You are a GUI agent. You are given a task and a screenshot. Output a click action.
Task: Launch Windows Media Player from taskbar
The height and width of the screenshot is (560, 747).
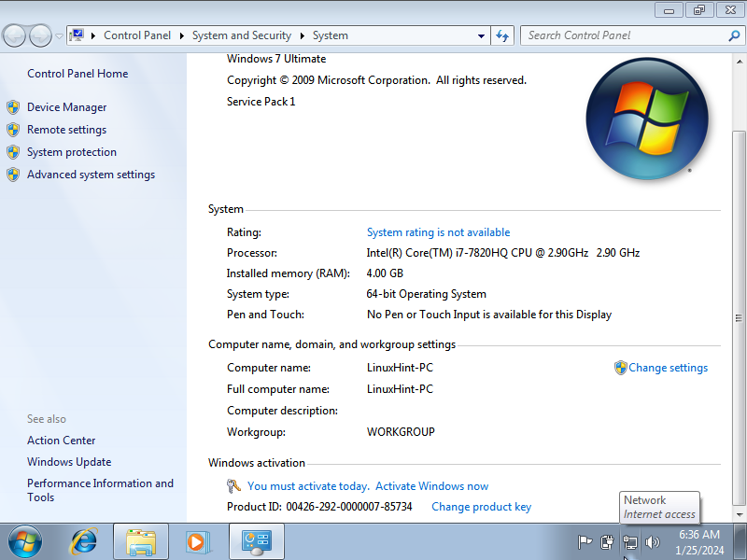[197, 542]
